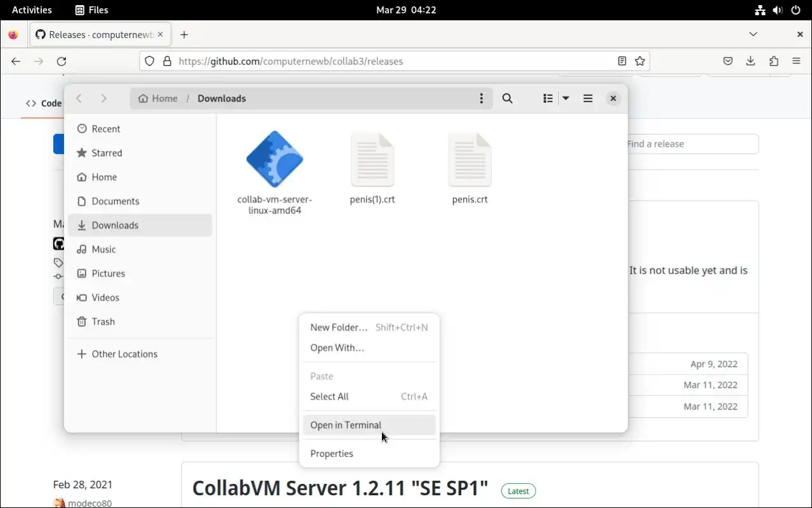The image size is (812, 508).
Task: Click CollabVM Server 1.2.11 release title
Action: pos(340,488)
